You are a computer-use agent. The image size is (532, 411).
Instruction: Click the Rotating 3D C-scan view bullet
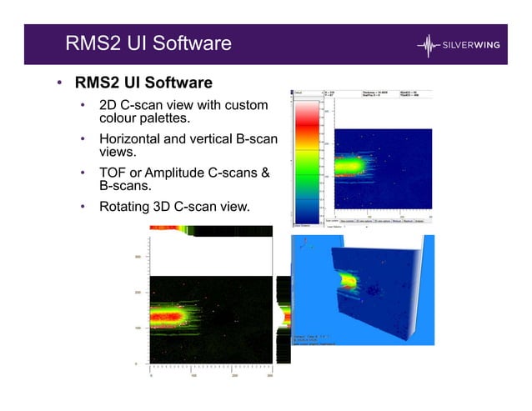174,207
